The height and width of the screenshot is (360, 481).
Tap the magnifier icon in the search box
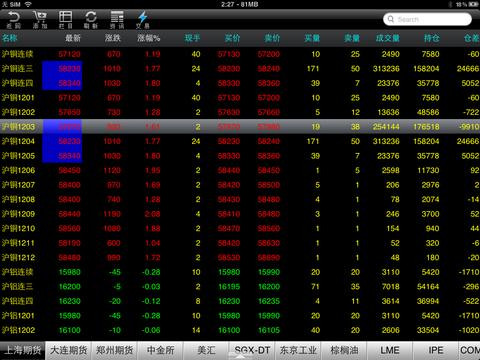[x=391, y=19]
